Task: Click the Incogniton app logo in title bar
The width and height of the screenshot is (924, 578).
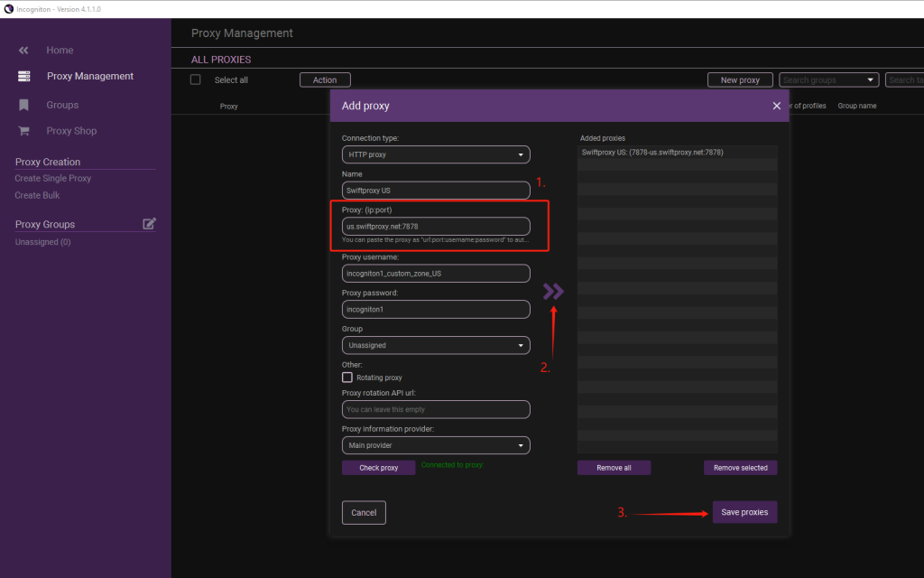Action: pyautogui.click(x=8, y=9)
